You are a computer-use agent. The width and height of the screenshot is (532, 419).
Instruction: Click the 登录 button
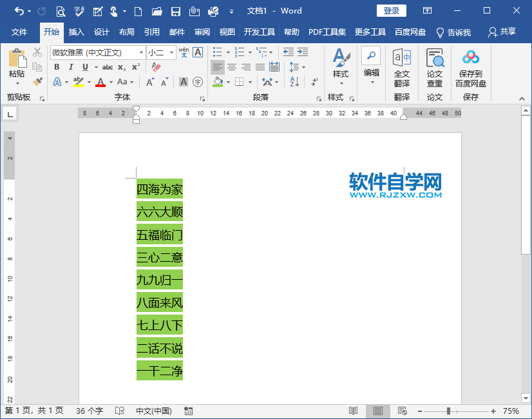(391, 10)
